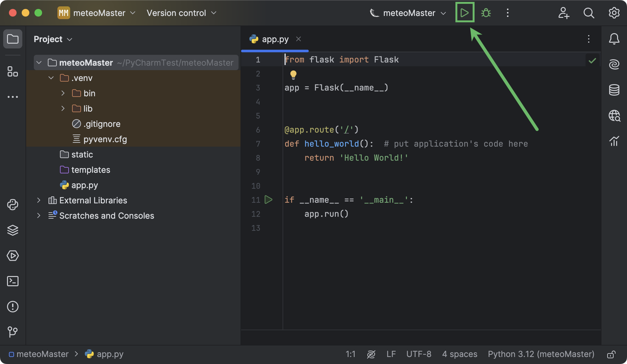Change line ending via LF in status bar

[x=391, y=354]
